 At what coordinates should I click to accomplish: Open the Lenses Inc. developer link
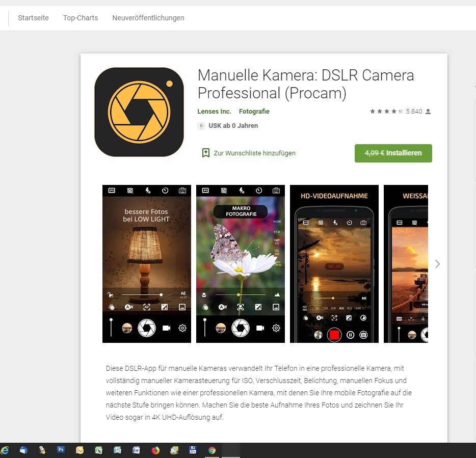[x=214, y=112]
